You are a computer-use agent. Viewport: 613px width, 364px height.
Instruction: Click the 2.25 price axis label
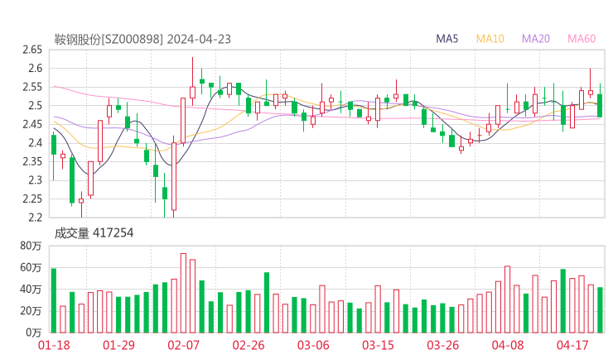32,199
